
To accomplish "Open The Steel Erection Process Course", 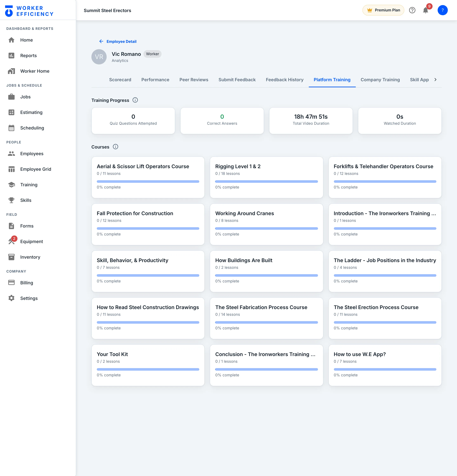I will [x=385, y=318].
